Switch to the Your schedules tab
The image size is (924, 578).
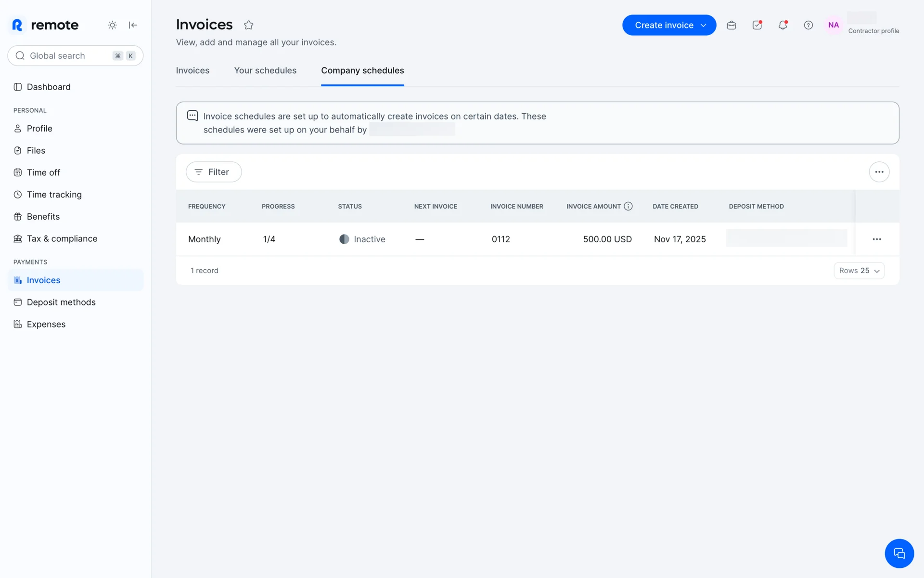point(265,70)
